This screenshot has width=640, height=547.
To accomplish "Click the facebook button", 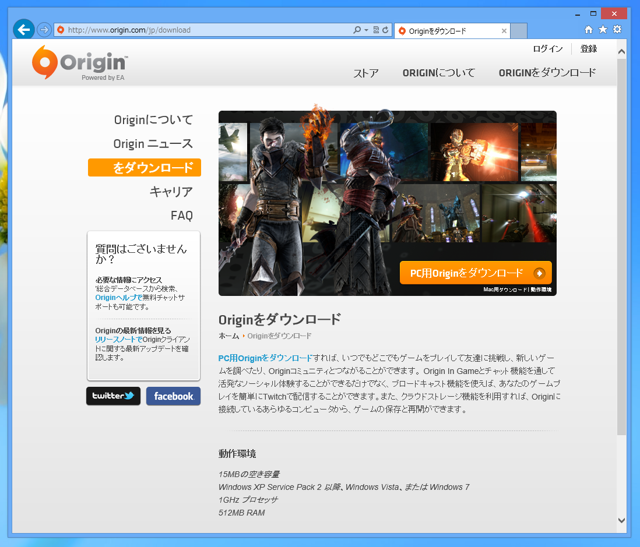I will click(x=173, y=396).
